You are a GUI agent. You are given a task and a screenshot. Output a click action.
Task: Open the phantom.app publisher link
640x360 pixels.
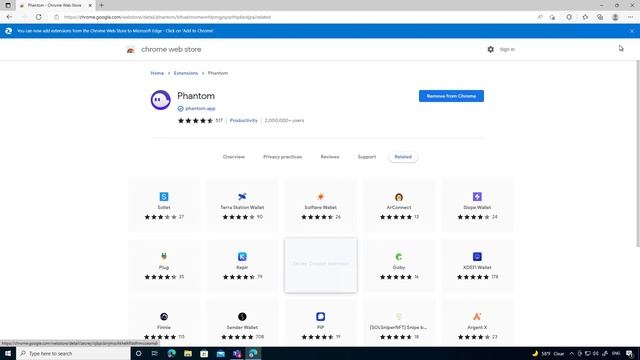click(x=200, y=109)
